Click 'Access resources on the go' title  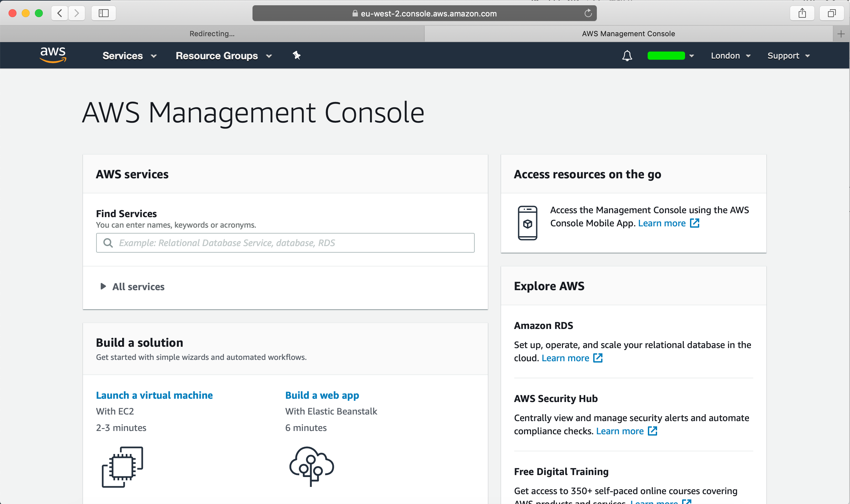[x=588, y=174]
